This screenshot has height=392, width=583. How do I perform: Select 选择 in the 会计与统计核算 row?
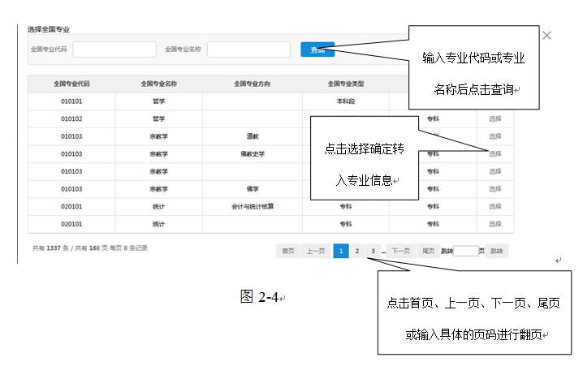pos(494,206)
